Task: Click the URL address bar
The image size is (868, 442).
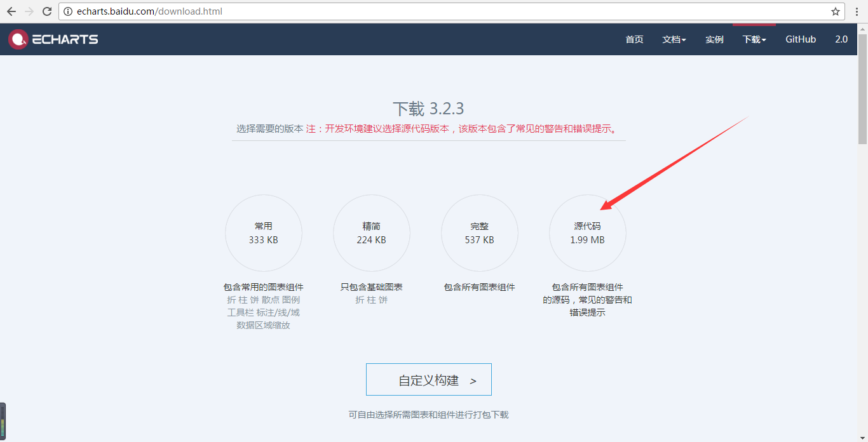Action: (x=445, y=11)
